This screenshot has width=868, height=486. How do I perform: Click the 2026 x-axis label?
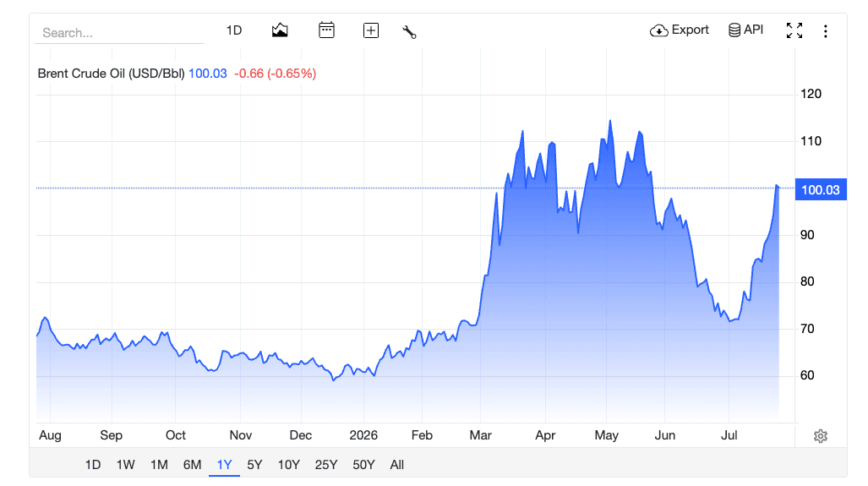tap(363, 435)
